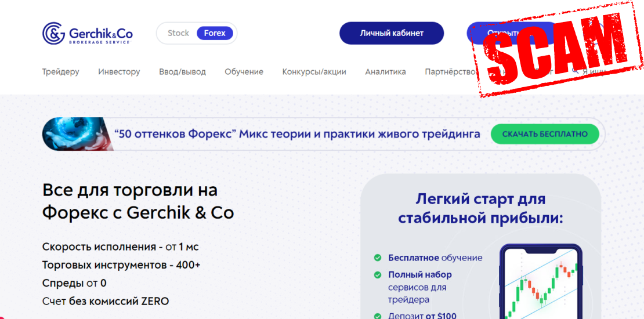Click the globe banner thumbnail
Screen dimensions: 644x319
pyautogui.click(x=78, y=134)
